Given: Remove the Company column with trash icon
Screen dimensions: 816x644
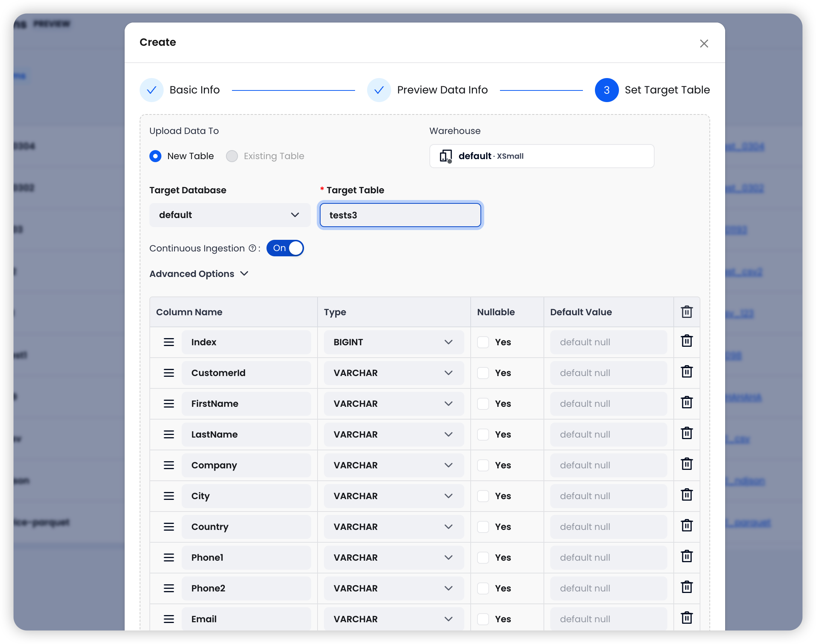Looking at the screenshot, I should coord(686,464).
